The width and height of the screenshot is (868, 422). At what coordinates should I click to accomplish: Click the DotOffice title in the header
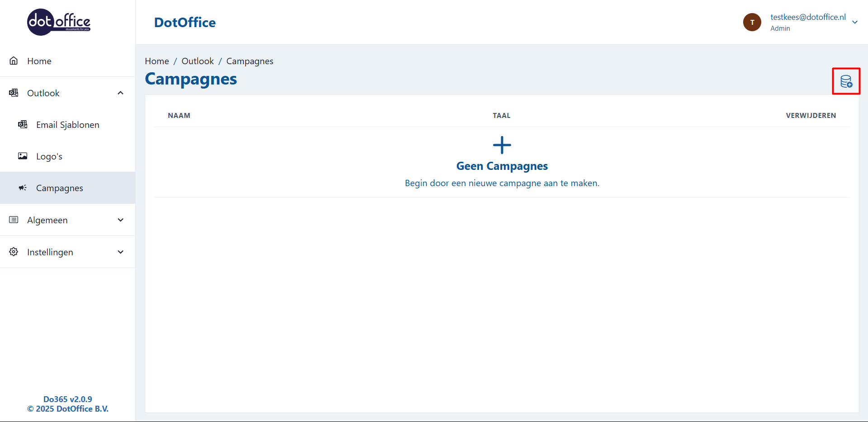[x=185, y=22]
